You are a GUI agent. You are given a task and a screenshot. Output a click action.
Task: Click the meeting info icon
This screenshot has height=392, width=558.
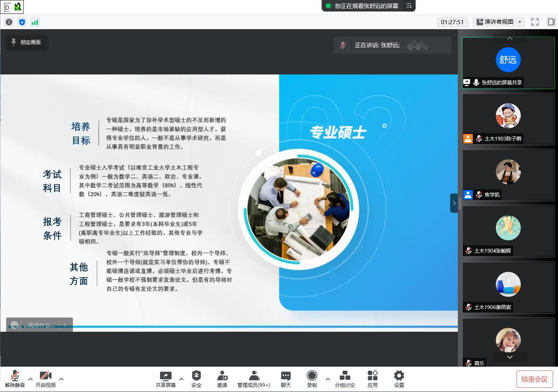[9, 22]
